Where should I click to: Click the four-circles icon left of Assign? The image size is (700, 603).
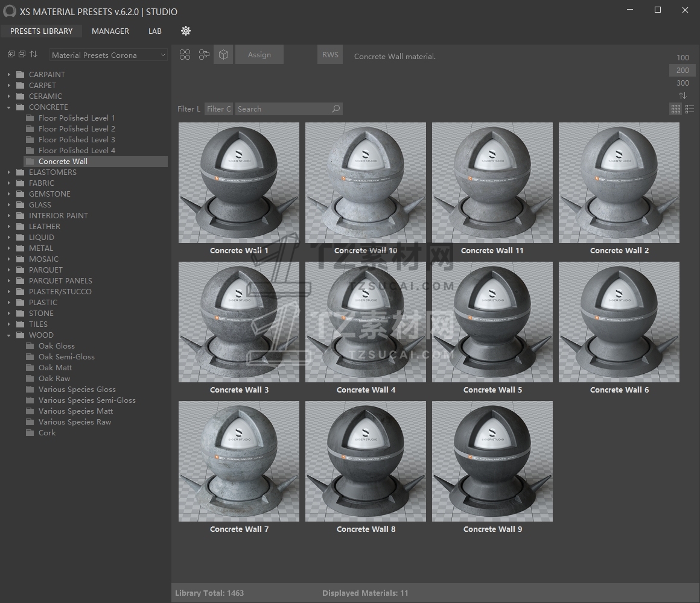click(x=185, y=55)
